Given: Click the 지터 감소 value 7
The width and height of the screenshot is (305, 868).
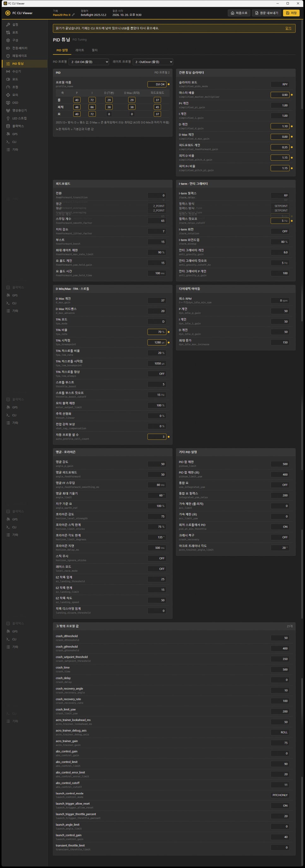Looking at the screenshot, I should 157,231.
